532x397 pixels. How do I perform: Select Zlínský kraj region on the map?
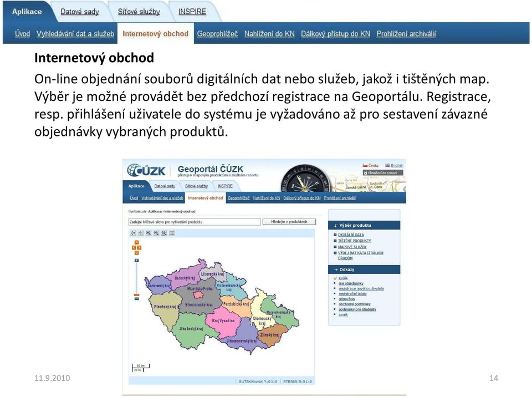coord(270,335)
